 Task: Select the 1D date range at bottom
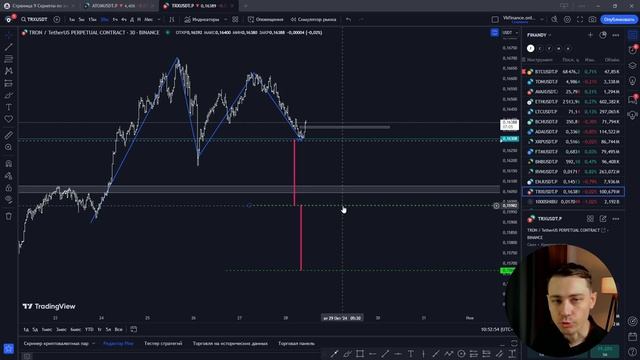click(x=26, y=329)
